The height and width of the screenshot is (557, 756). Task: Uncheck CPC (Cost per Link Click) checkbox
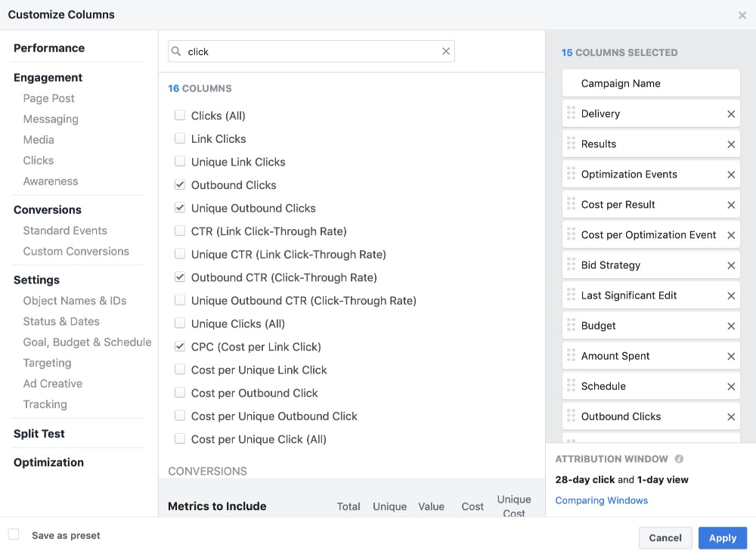pos(180,346)
